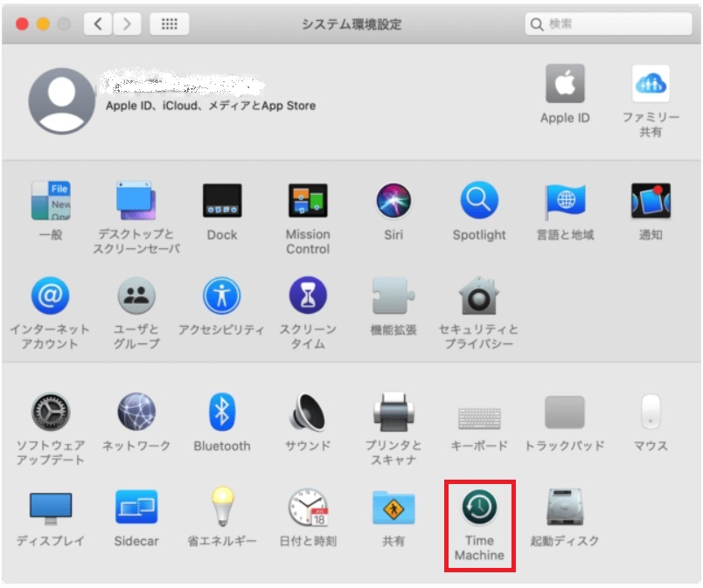Open 言語と地域 preferences
This screenshot has height=588, width=703.
point(565,201)
